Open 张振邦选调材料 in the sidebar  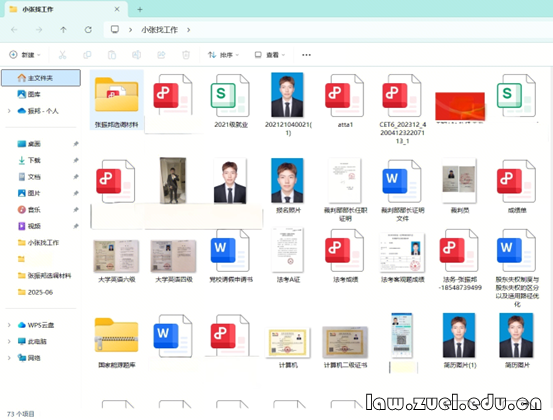point(44,275)
